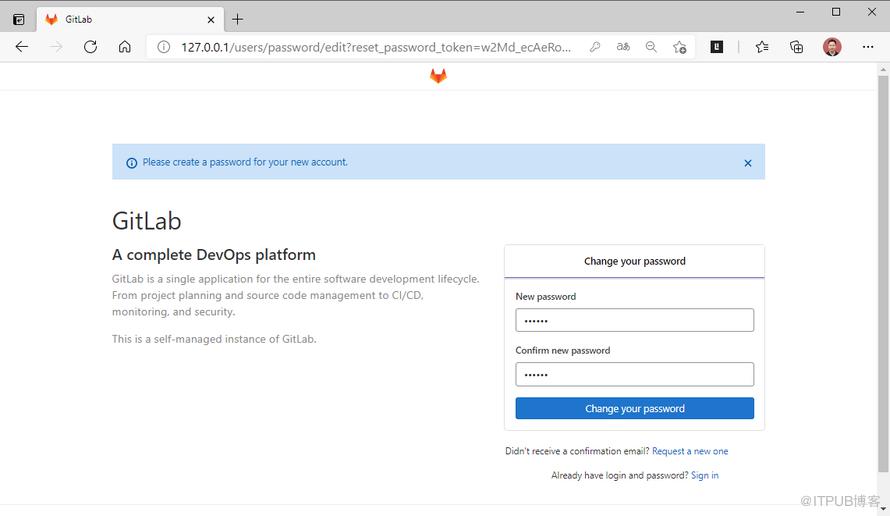The image size is (890, 516).
Task: Click the address bar URL
Action: (x=376, y=47)
